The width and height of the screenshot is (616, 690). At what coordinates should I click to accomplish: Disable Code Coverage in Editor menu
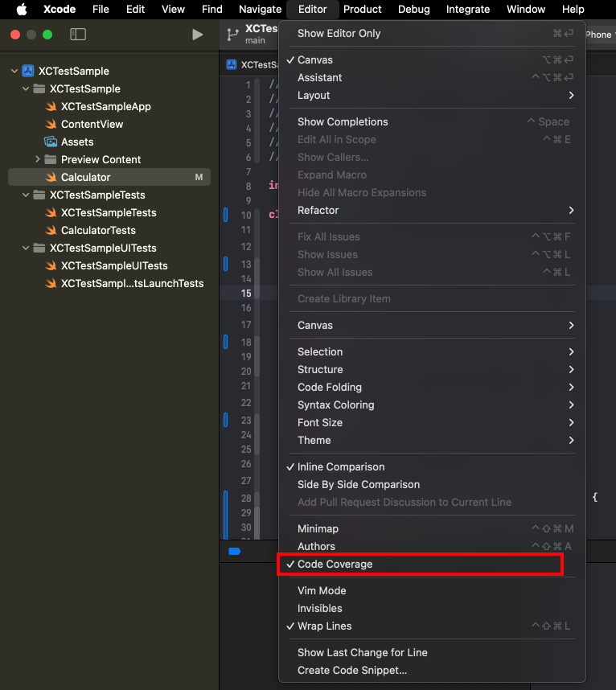coord(432,565)
